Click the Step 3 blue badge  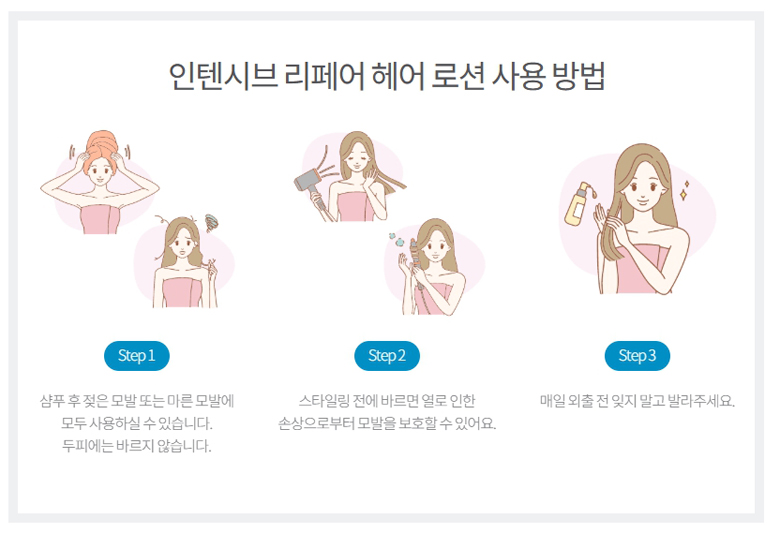point(637,356)
